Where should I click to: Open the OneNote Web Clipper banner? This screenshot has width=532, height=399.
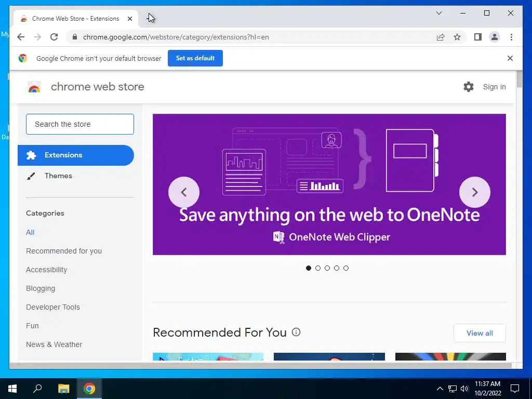(x=329, y=184)
